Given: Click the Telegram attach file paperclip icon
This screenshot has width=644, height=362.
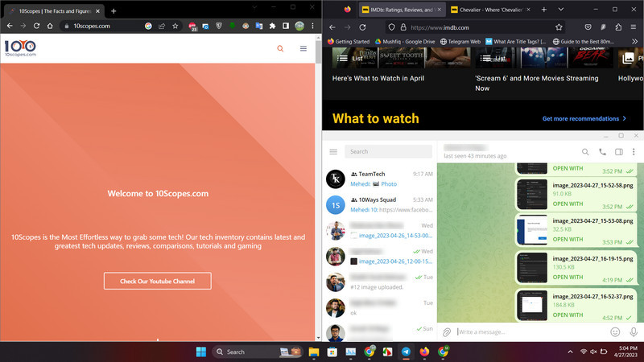Looking at the screenshot, I should coord(447,332).
